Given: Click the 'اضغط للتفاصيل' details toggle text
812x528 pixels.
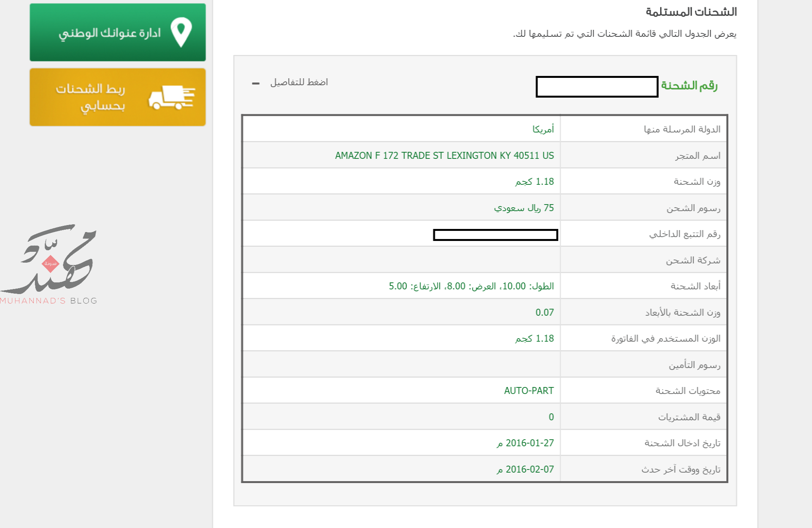Looking at the screenshot, I should click(299, 82).
